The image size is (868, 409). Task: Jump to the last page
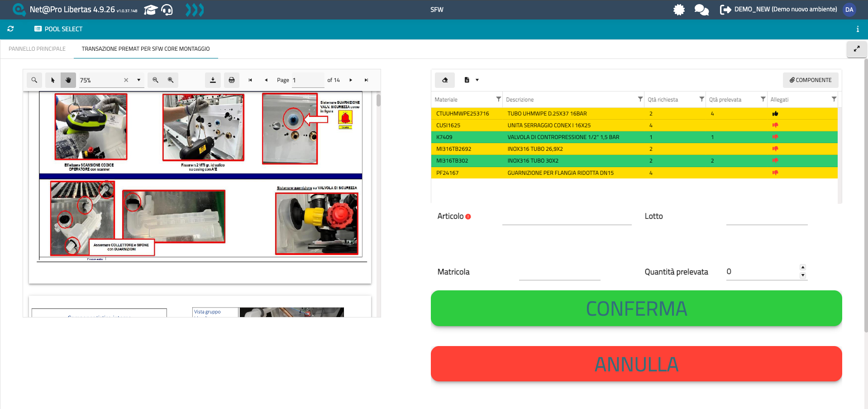tap(367, 80)
